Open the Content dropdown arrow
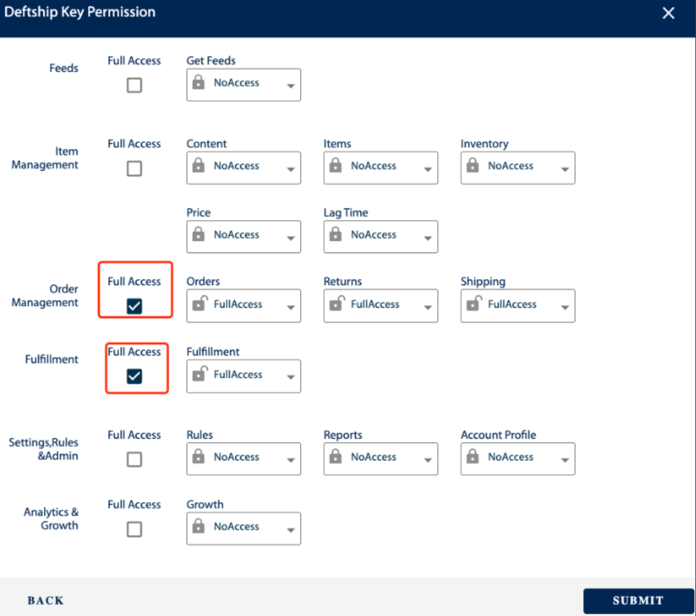696x616 pixels. [x=291, y=169]
